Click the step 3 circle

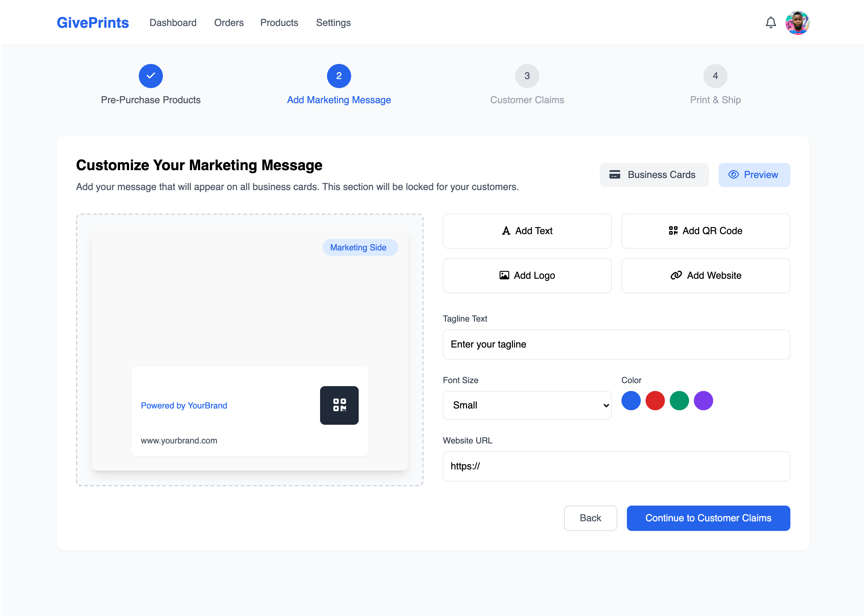(x=527, y=76)
